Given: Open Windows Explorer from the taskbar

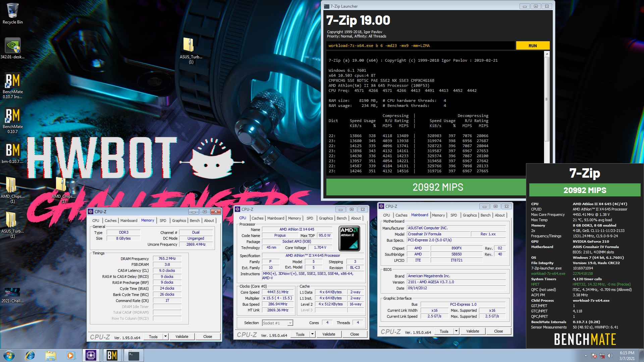Looking at the screenshot, I should (50, 355).
